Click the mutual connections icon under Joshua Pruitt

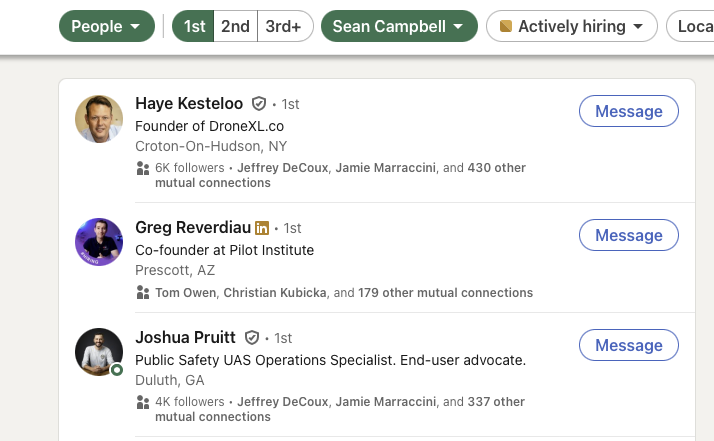(143, 402)
